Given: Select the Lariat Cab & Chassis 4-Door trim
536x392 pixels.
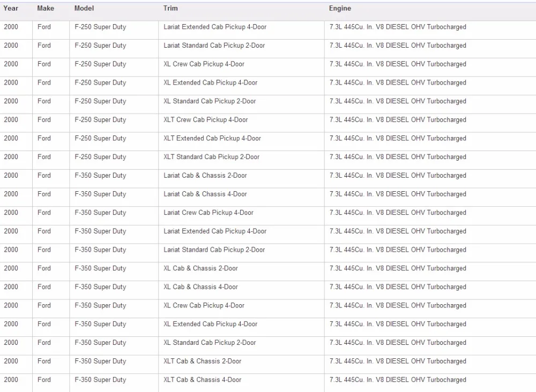Looking at the screenshot, I should pos(205,194).
